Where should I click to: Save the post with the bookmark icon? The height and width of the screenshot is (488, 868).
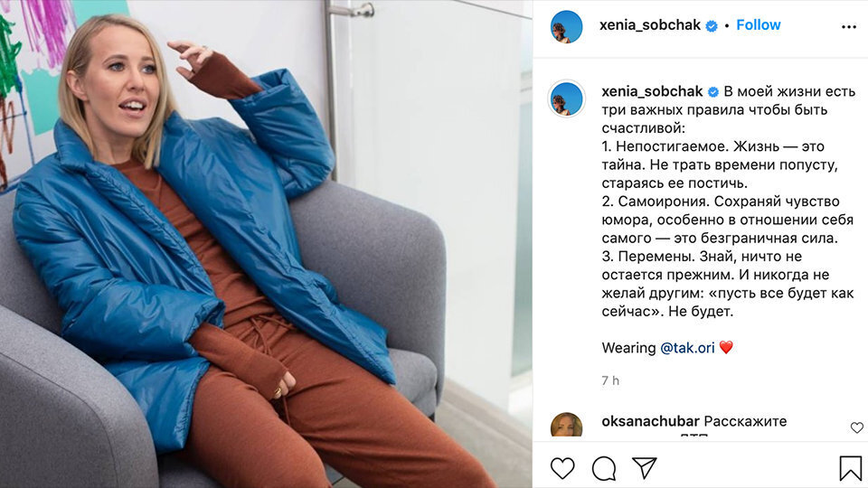click(850, 468)
